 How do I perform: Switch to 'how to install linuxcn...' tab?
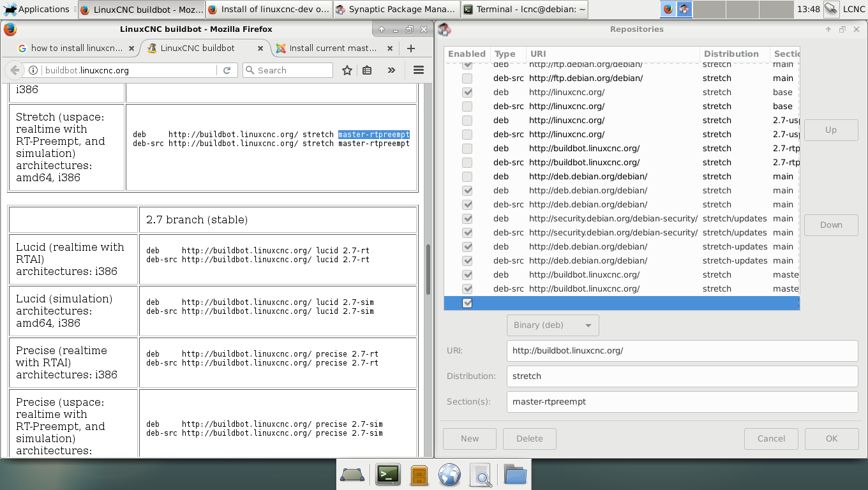(x=77, y=48)
